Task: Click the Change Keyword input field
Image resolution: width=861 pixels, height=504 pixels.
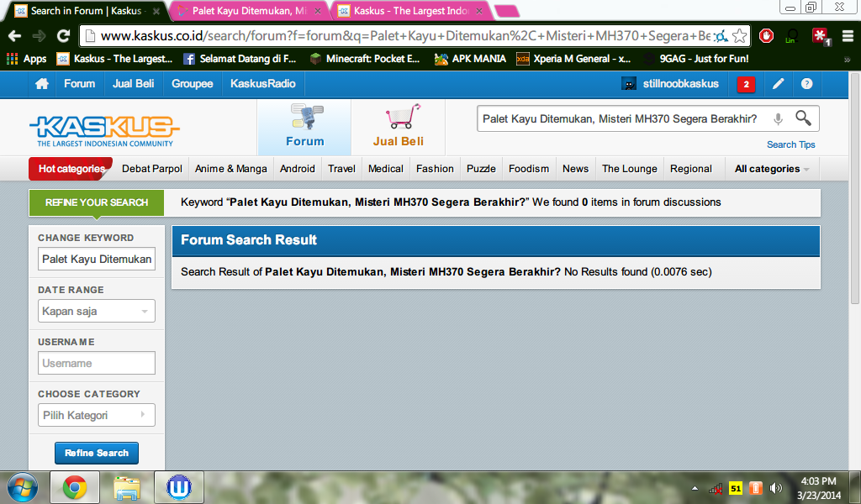Action: click(x=97, y=259)
